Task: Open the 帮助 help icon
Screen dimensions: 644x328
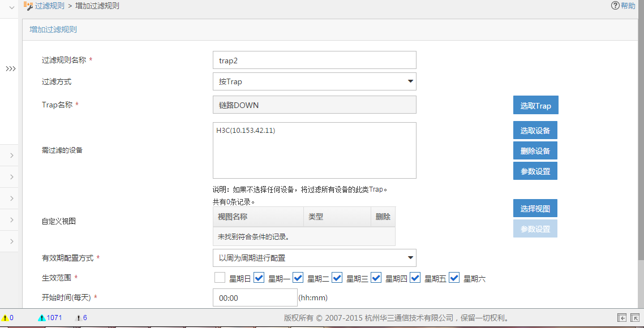Action: click(615, 6)
